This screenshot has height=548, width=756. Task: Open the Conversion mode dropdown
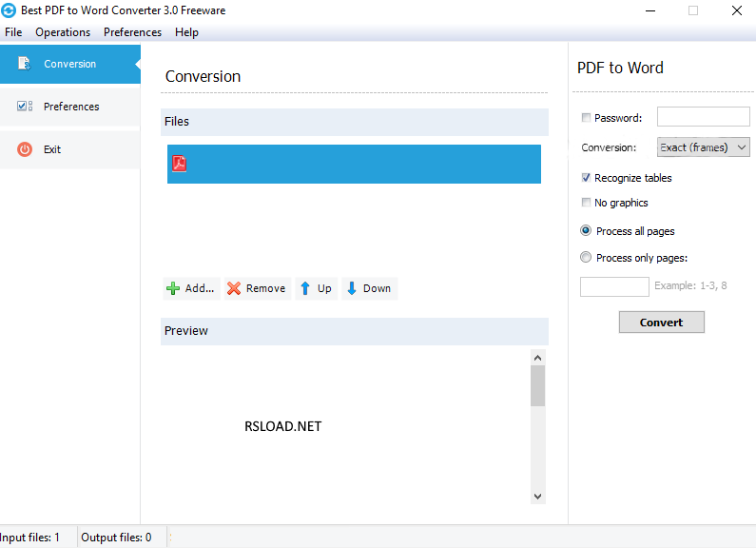pyautogui.click(x=703, y=147)
